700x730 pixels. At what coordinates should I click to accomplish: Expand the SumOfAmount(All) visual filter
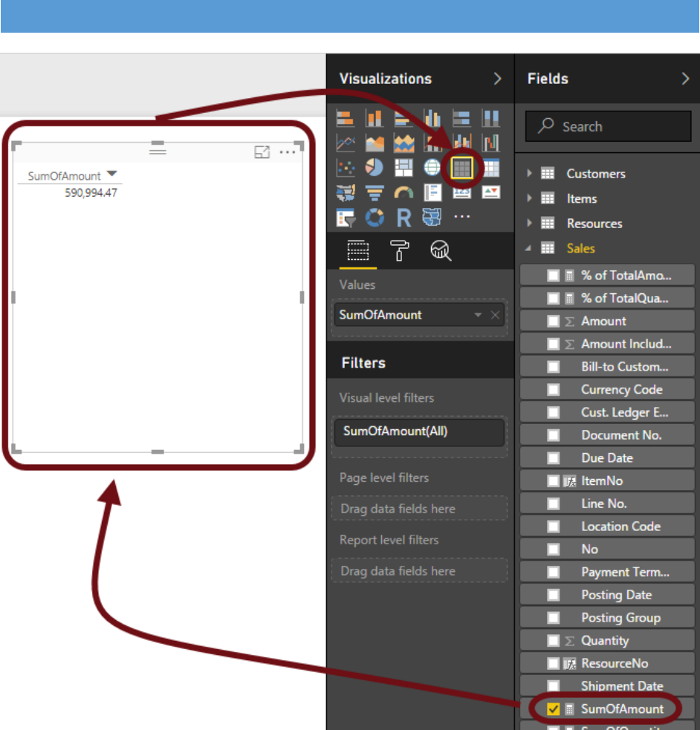[419, 431]
